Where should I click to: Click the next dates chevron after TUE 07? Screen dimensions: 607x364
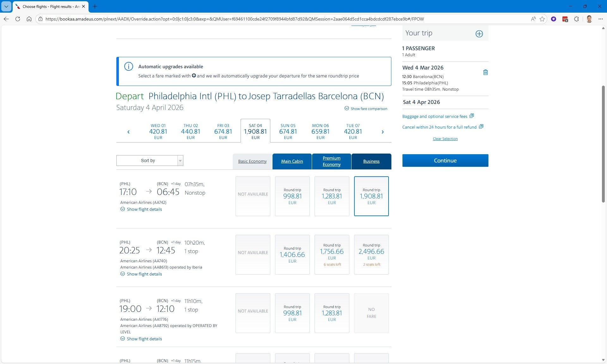tap(383, 132)
